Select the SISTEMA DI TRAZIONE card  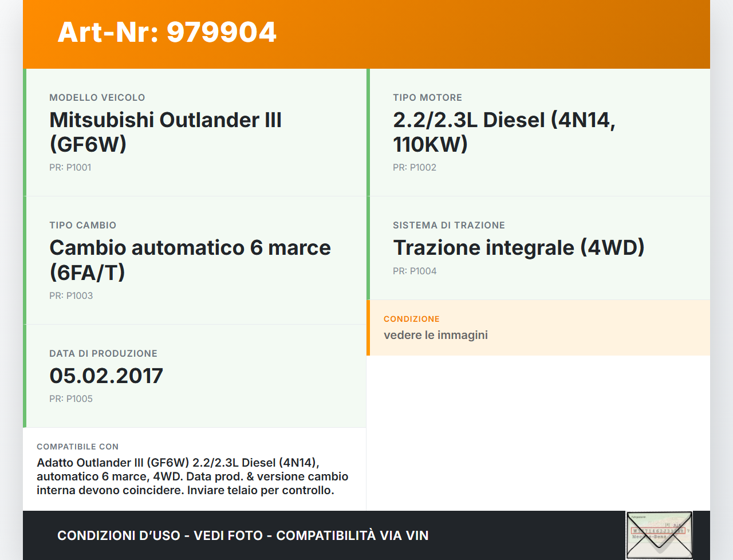click(538, 247)
